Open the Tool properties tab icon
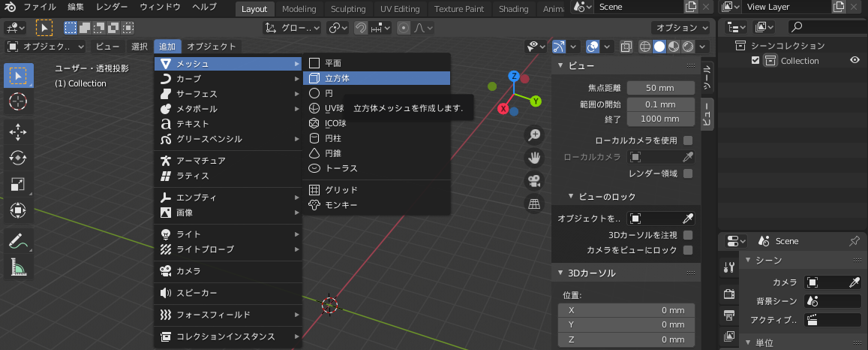The width and height of the screenshot is (868, 350). (x=729, y=268)
